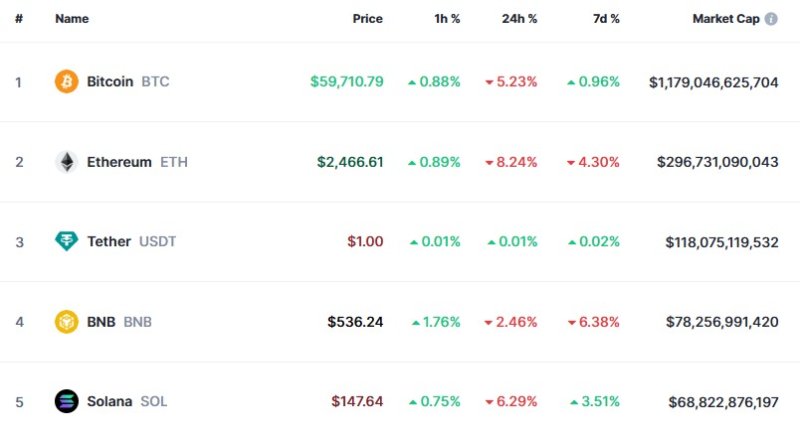800x437 pixels.
Task: Sort by the # rank column header
Action: point(19,19)
